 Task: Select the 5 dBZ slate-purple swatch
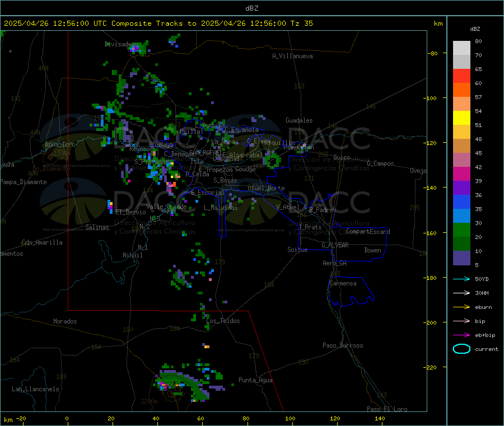coord(461,258)
